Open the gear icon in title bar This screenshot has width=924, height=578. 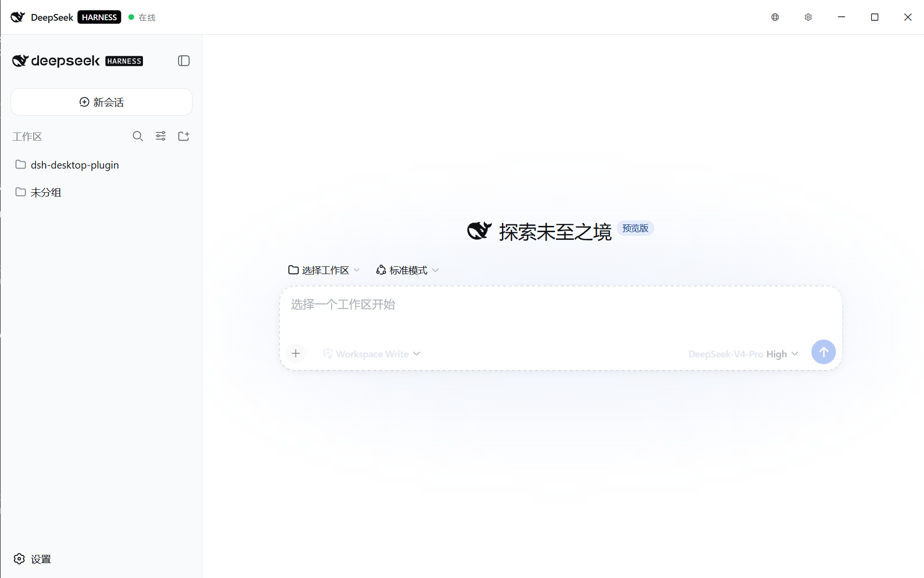pos(808,17)
